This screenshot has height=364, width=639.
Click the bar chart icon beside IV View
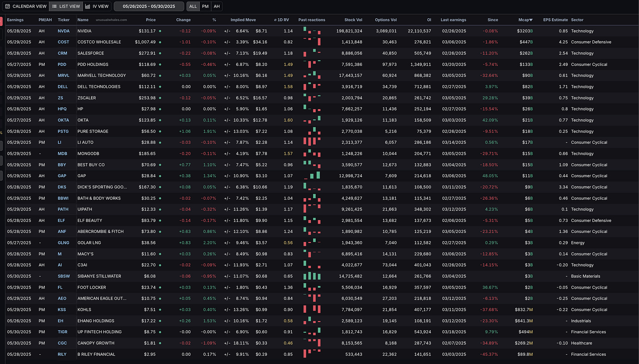click(88, 7)
